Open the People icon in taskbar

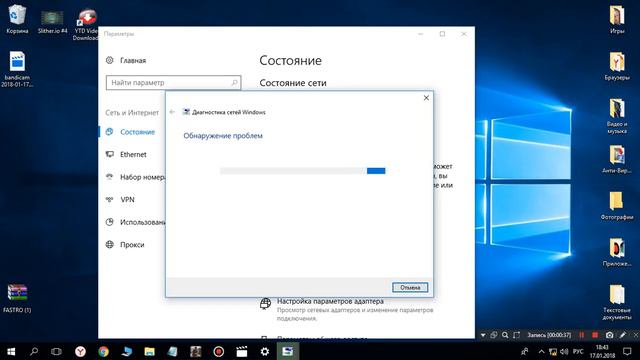point(525,351)
